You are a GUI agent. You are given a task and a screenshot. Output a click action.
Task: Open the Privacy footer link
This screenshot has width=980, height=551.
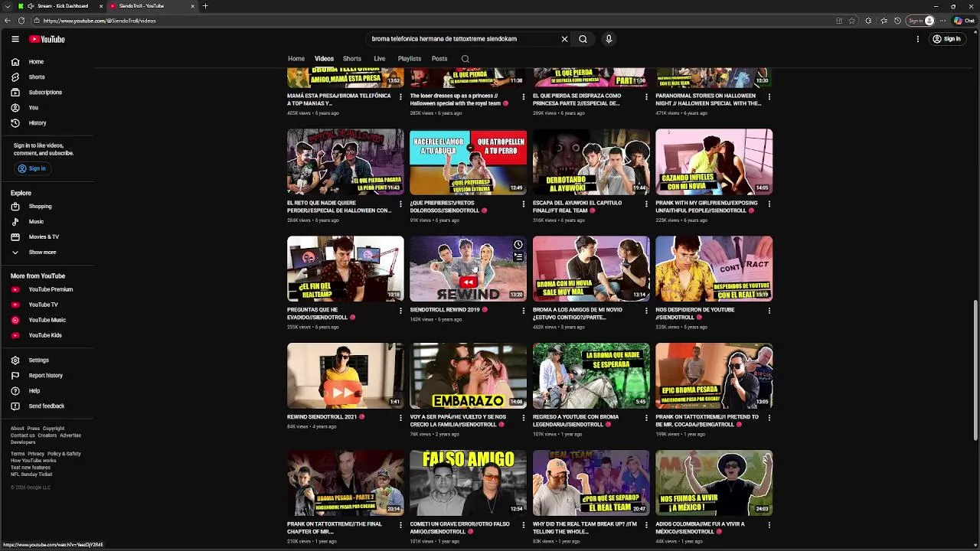pyautogui.click(x=36, y=454)
